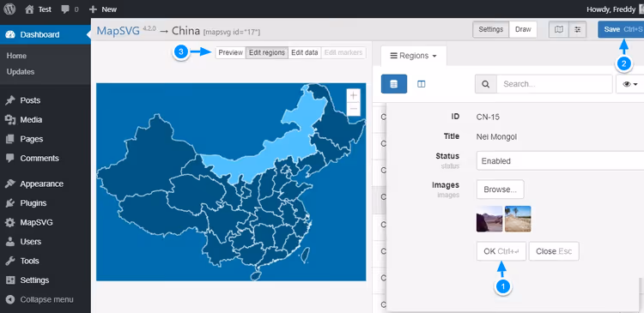Open the Test site home link
This screenshot has height=313, width=644.
point(38,9)
